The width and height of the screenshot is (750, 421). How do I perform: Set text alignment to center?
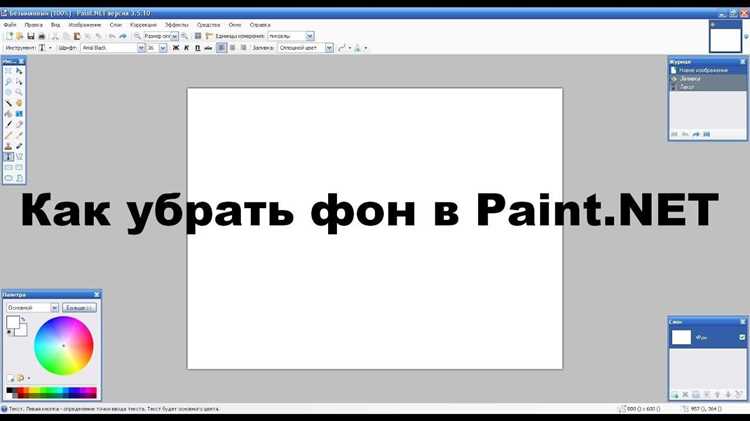[232, 48]
